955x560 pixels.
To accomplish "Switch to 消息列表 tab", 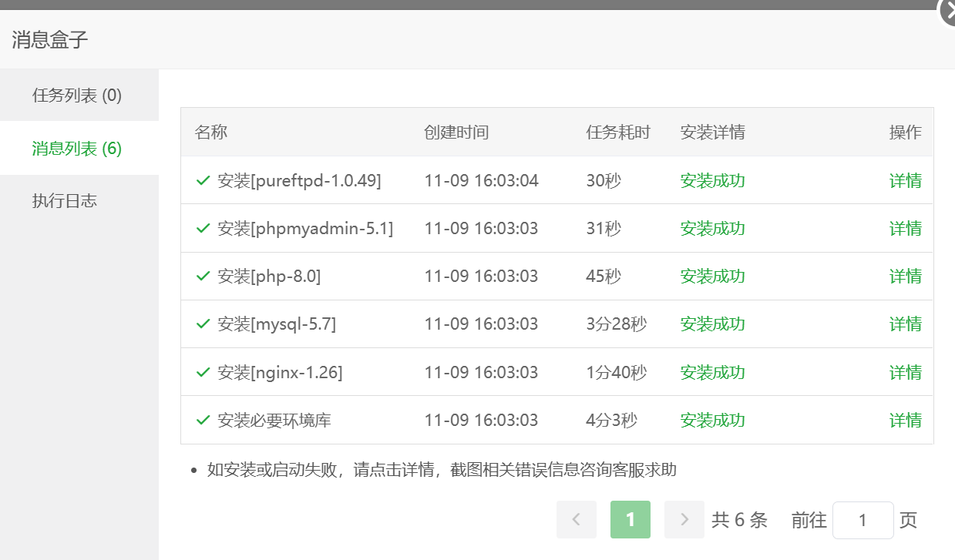I will pyautogui.click(x=77, y=148).
